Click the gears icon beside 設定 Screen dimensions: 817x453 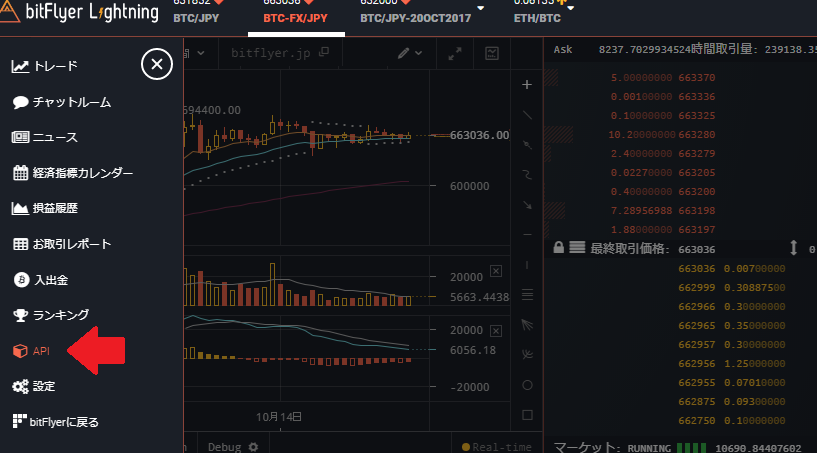click(x=20, y=386)
